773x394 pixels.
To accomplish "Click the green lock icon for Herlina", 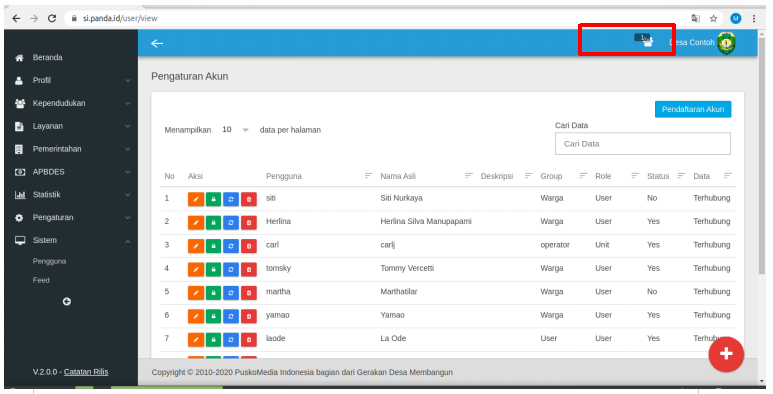I will click(213, 222).
